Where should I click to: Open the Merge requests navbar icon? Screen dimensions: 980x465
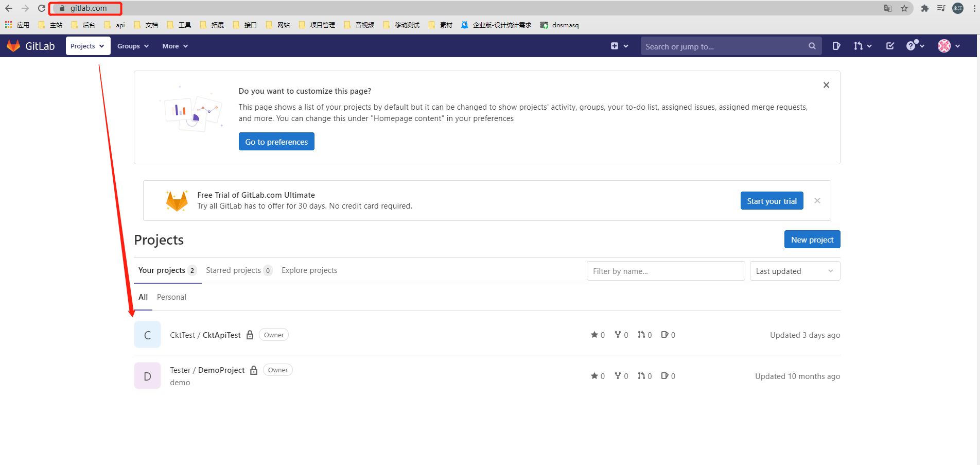coord(863,46)
